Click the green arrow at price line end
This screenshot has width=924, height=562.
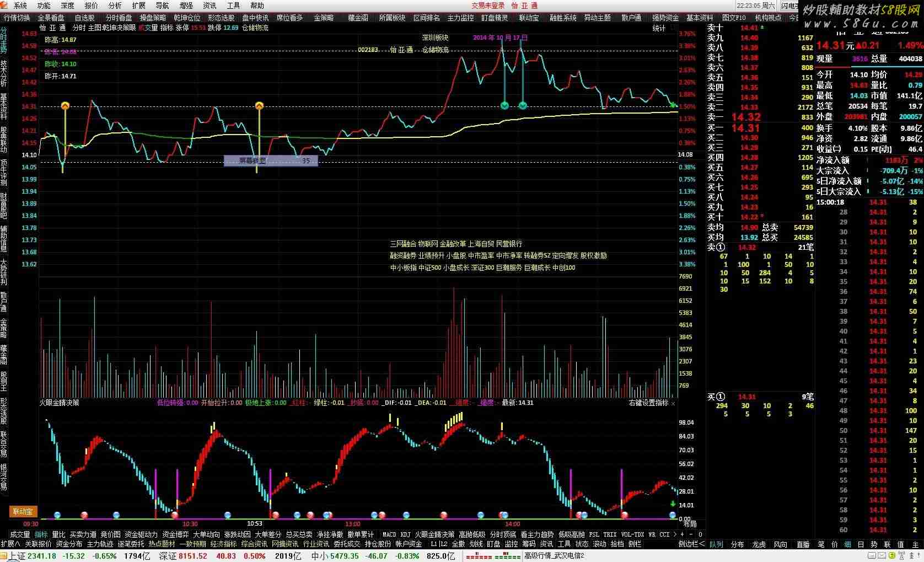[673, 104]
